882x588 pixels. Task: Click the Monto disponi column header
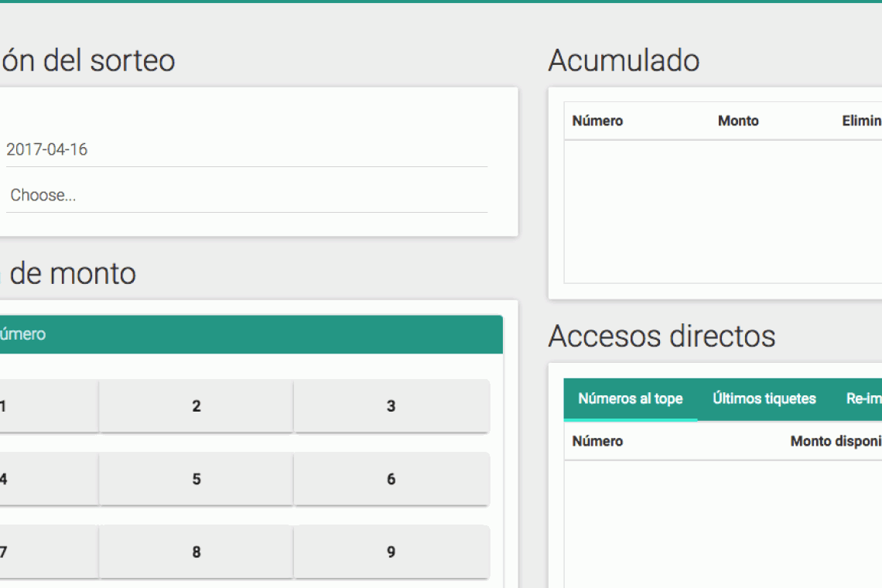click(835, 441)
